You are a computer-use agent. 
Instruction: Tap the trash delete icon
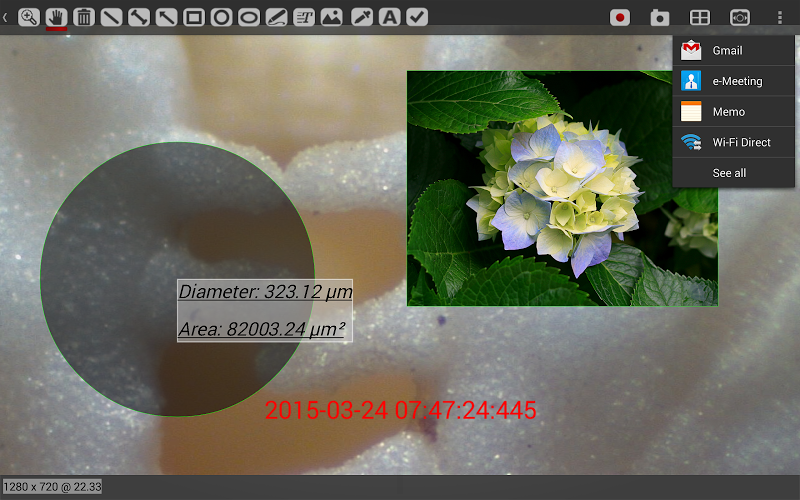pos(84,17)
